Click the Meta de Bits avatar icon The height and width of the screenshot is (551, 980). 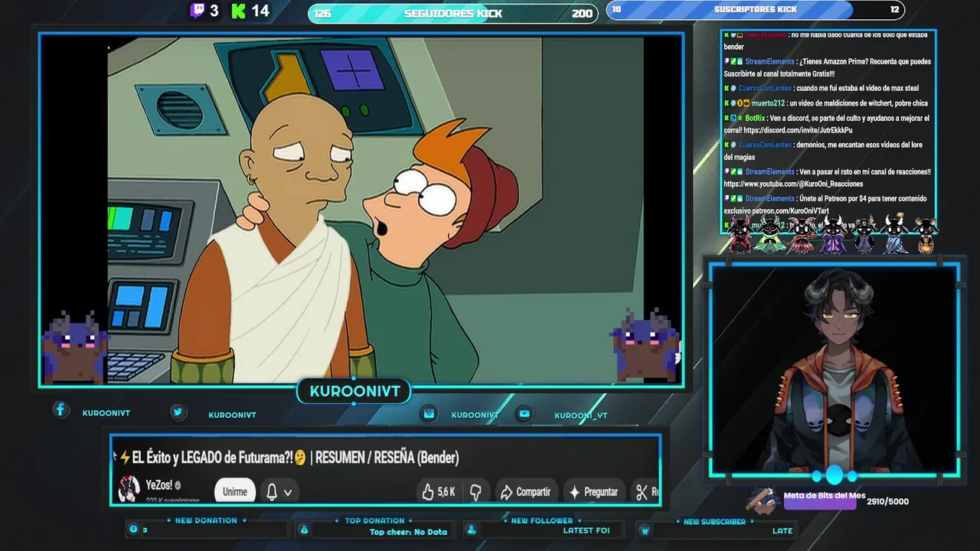point(763,500)
